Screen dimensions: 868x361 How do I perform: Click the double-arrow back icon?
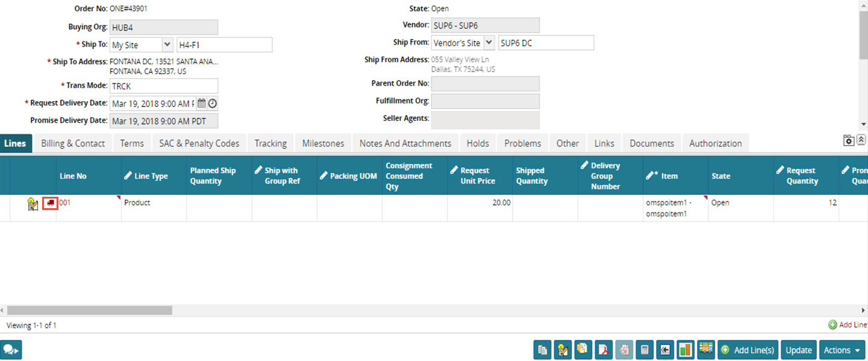pos(665,350)
